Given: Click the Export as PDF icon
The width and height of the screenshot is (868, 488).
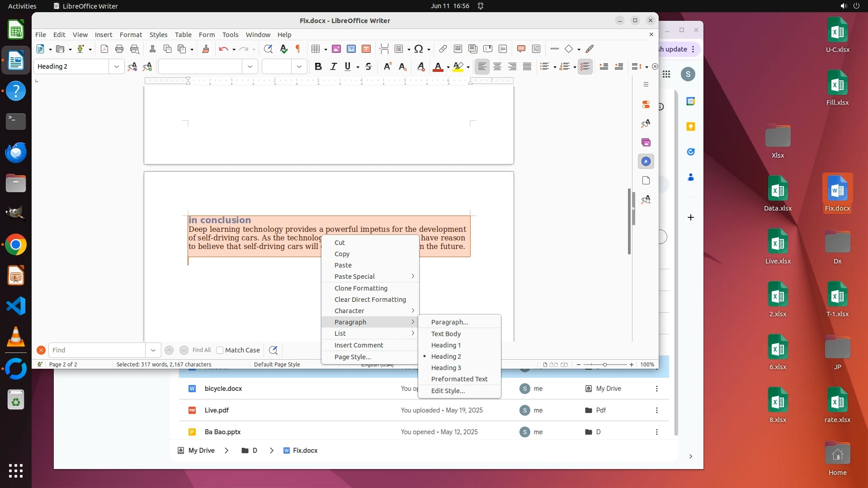Looking at the screenshot, I should point(104,49).
